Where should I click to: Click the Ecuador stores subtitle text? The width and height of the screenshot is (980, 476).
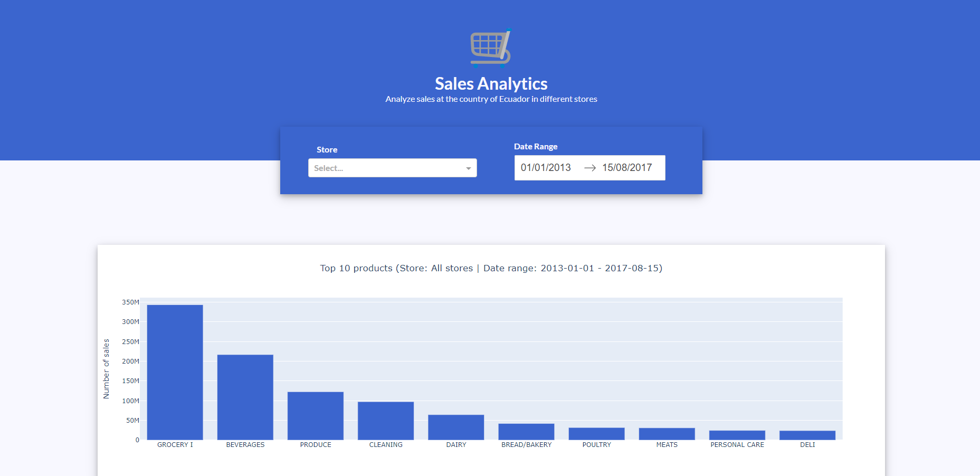(491, 99)
